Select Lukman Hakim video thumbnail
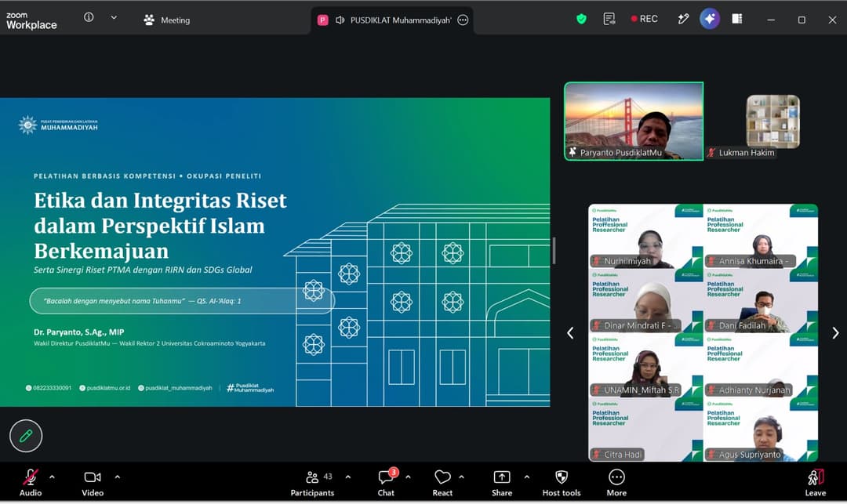The height and width of the screenshot is (504, 847). click(x=773, y=122)
